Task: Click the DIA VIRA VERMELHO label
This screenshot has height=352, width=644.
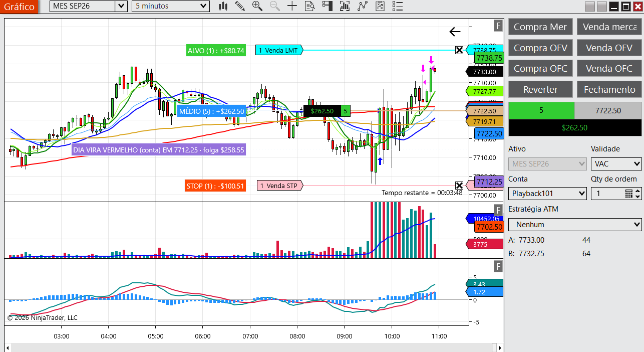Action: pyautogui.click(x=159, y=149)
